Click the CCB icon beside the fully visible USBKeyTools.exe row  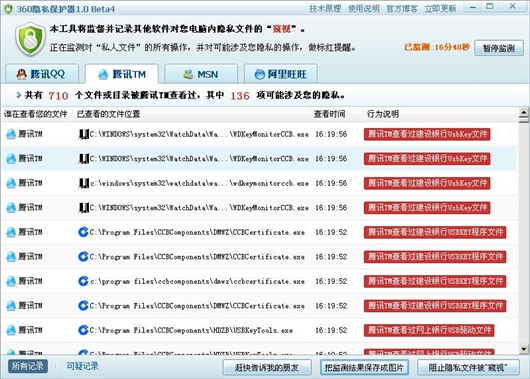tap(83, 330)
